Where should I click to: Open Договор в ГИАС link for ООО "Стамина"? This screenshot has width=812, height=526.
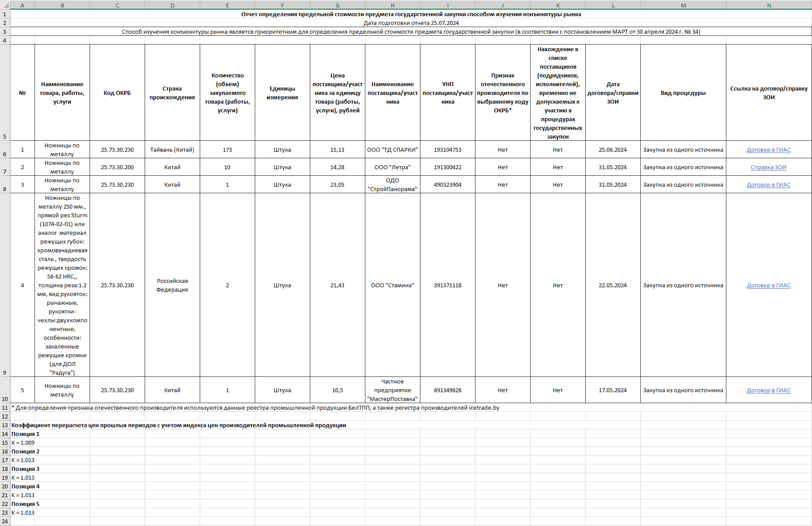tap(768, 286)
